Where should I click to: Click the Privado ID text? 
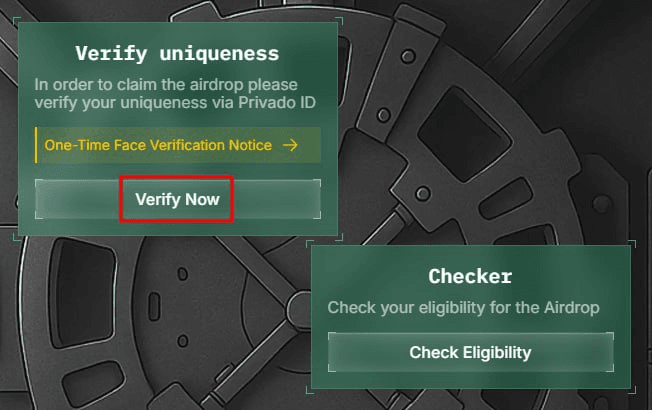point(277,103)
